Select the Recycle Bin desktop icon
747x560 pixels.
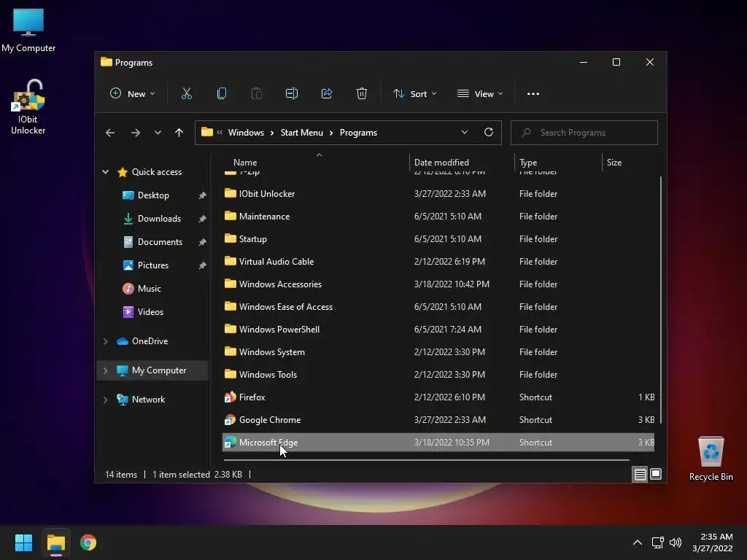711,459
